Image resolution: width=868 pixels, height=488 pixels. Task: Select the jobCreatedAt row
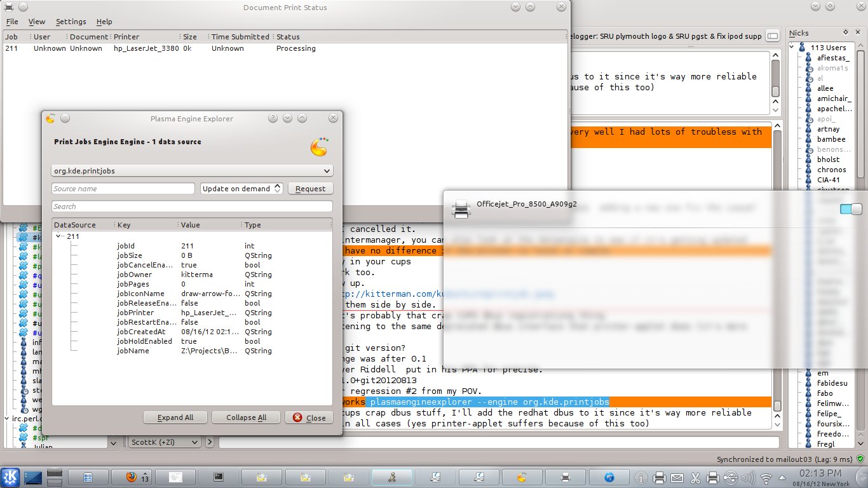(x=192, y=332)
